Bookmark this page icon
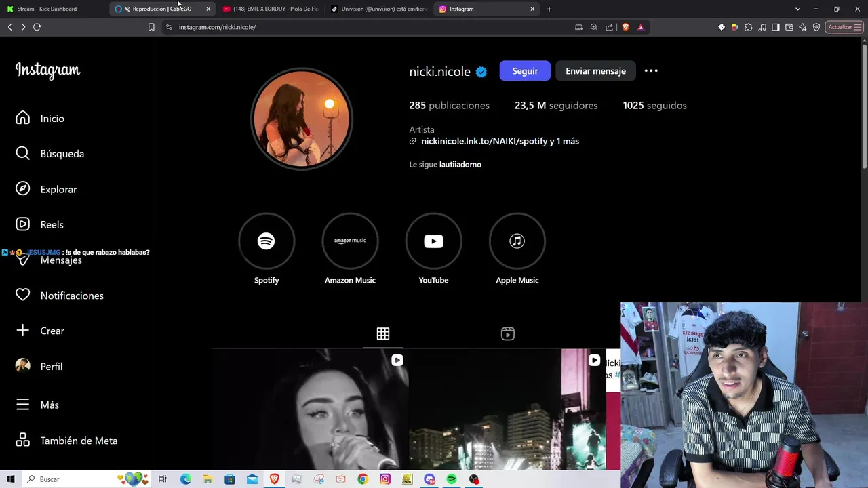868x488 pixels. (x=151, y=27)
